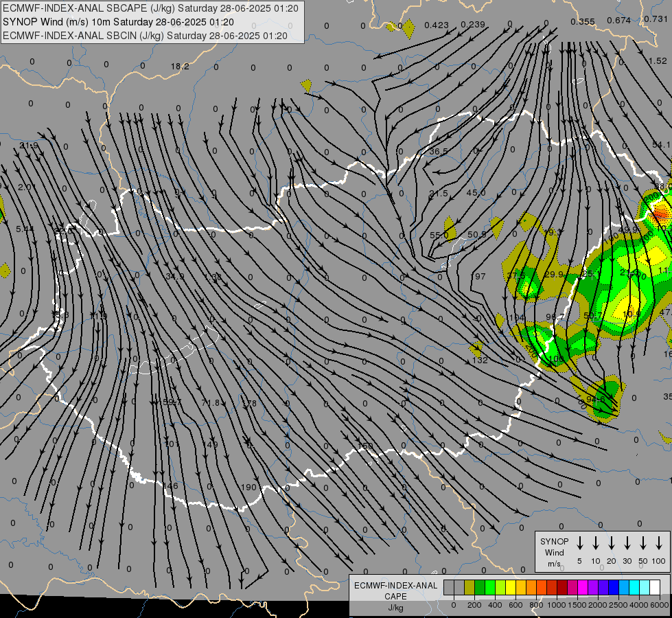Click the SBCAPE title line in the header box
The width and height of the screenshot is (672, 618).
point(150,8)
